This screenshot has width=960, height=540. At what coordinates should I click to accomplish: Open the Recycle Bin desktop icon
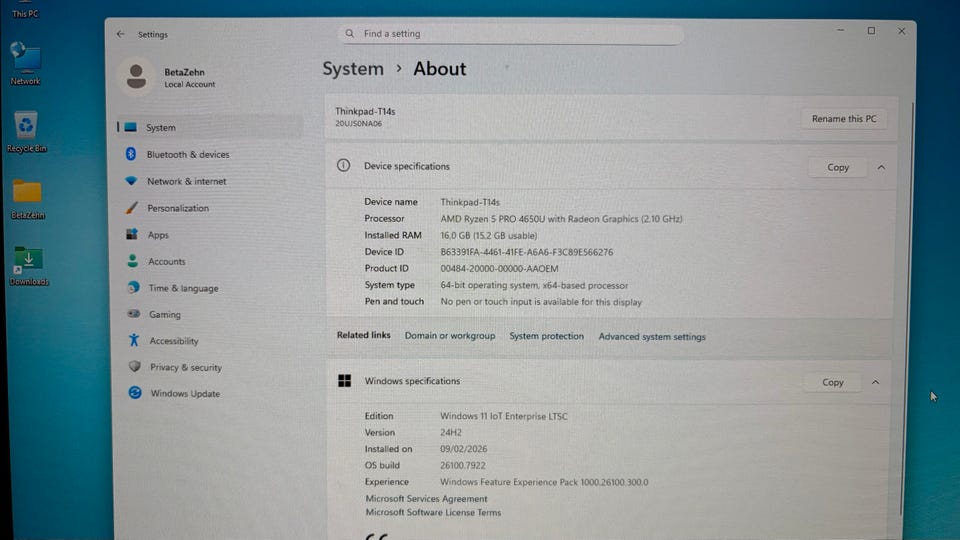click(26, 131)
